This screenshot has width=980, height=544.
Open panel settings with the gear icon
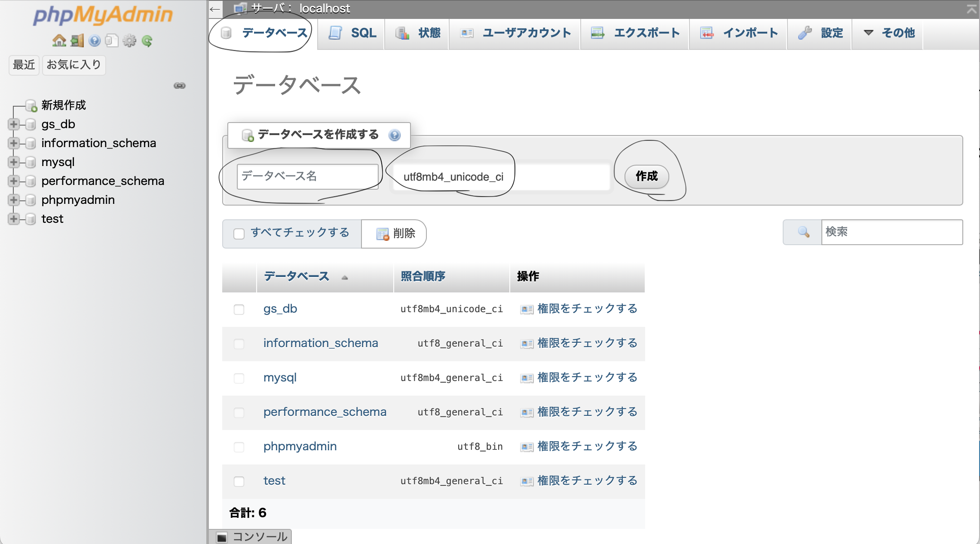pyautogui.click(x=129, y=41)
